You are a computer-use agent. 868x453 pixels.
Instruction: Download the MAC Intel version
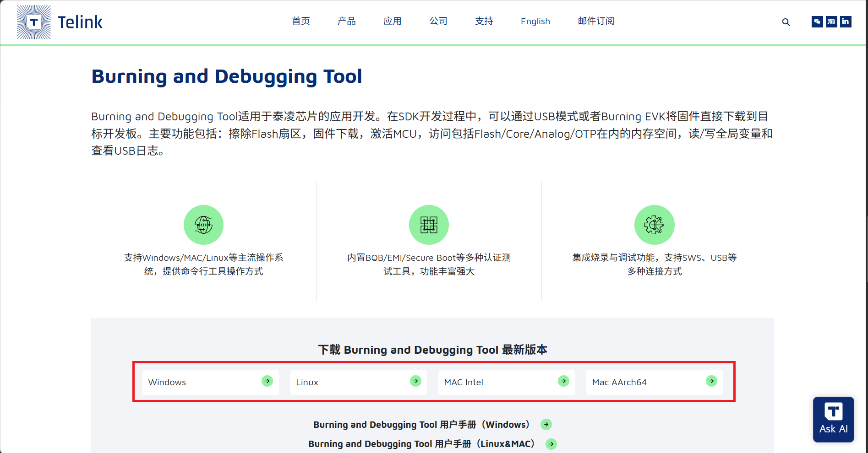coord(507,382)
